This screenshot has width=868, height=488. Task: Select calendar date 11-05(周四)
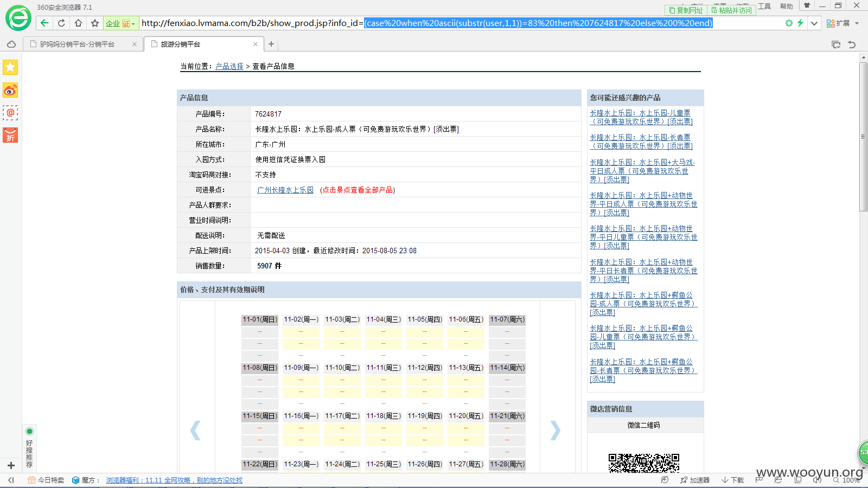pos(425,319)
